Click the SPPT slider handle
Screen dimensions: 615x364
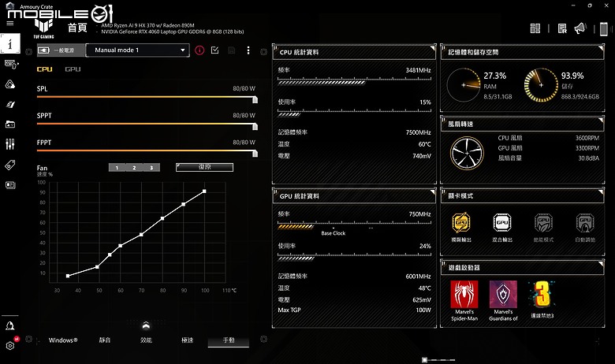[x=255, y=127]
